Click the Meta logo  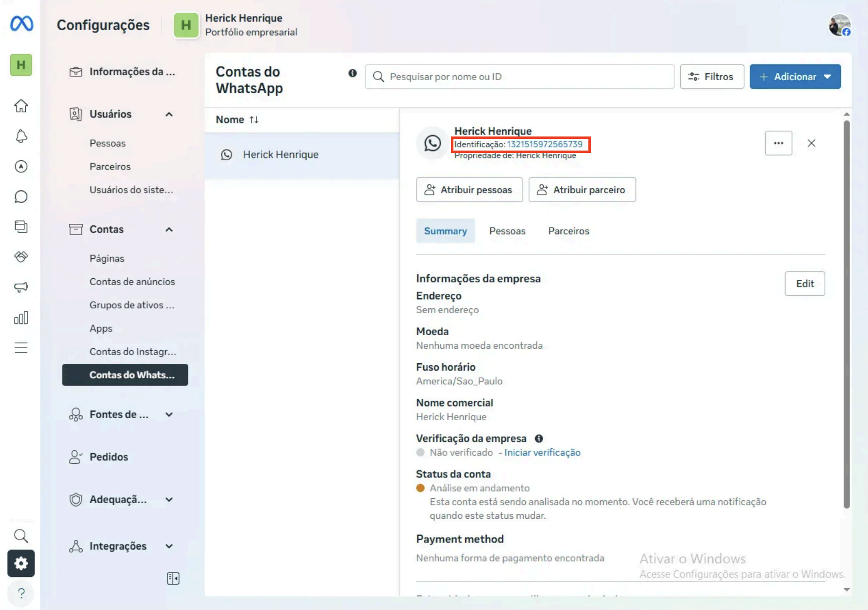click(x=21, y=24)
